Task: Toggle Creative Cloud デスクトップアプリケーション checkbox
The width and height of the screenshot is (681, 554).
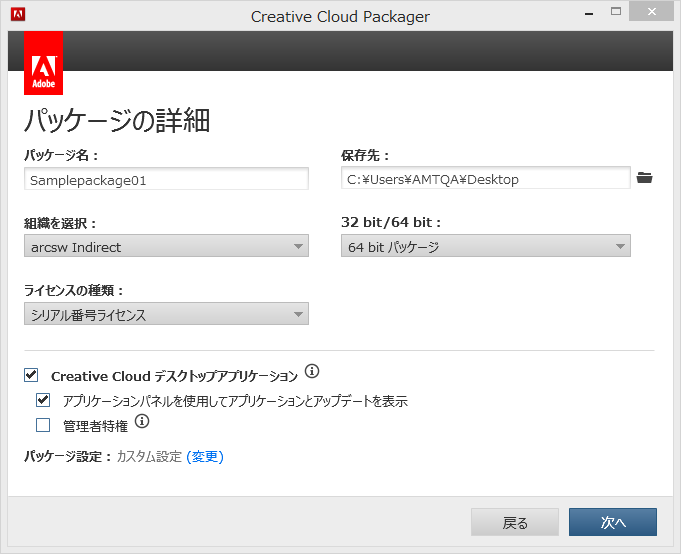Action: pos(31,375)
